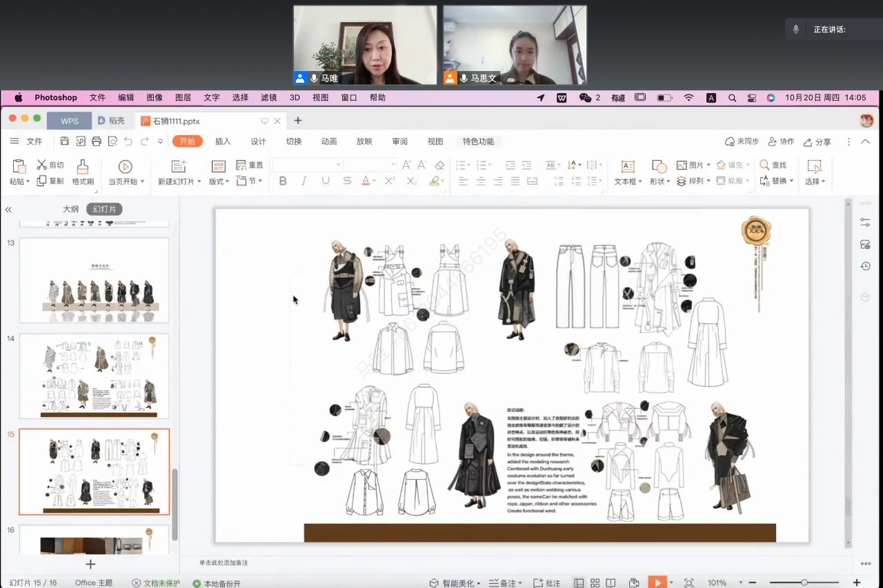Switch to reading view in status bar

(x=611, y=582)
